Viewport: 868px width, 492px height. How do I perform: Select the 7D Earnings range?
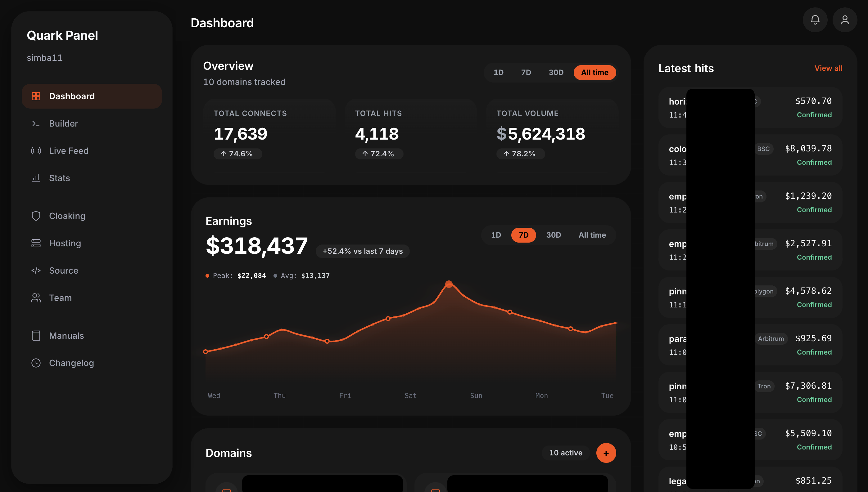(x=523, y=235)
